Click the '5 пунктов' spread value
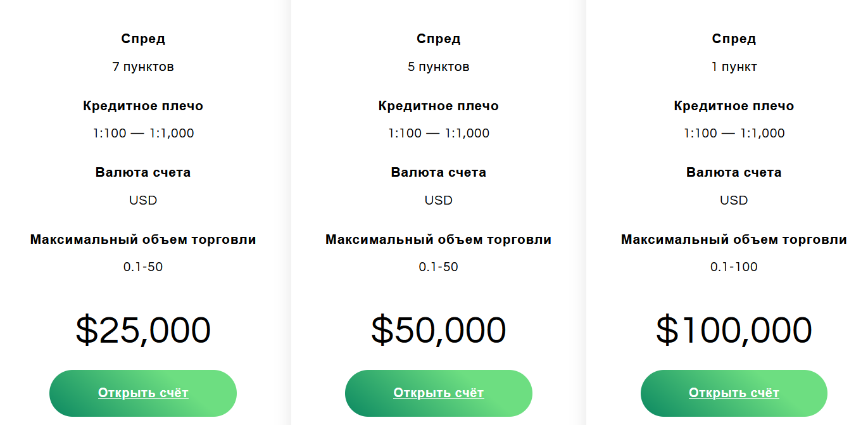 pyautogui.click(x=438, y=67)
